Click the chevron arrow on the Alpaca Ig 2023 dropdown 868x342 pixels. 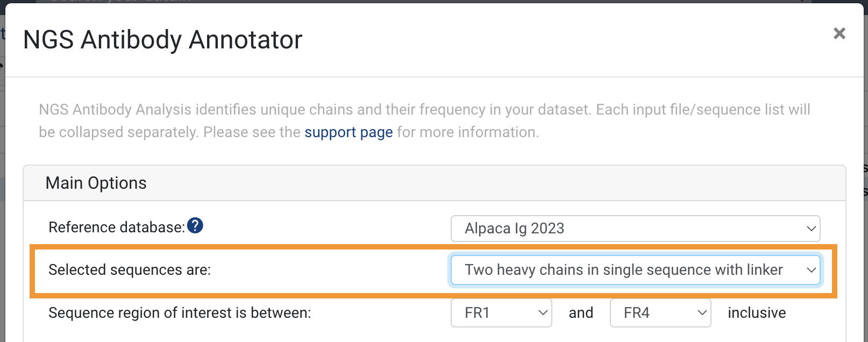(x=811, y=229)
